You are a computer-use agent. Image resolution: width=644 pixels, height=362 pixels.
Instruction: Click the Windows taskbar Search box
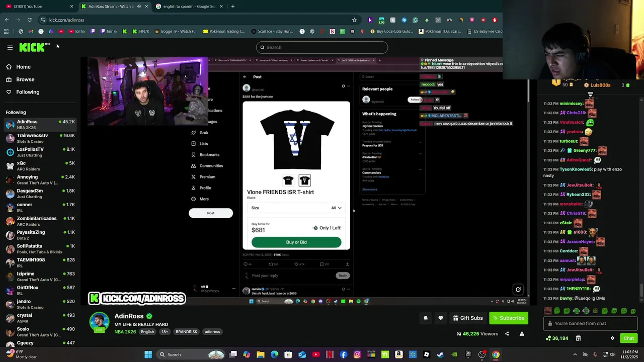pyautogui.click(x=190, y=354)
